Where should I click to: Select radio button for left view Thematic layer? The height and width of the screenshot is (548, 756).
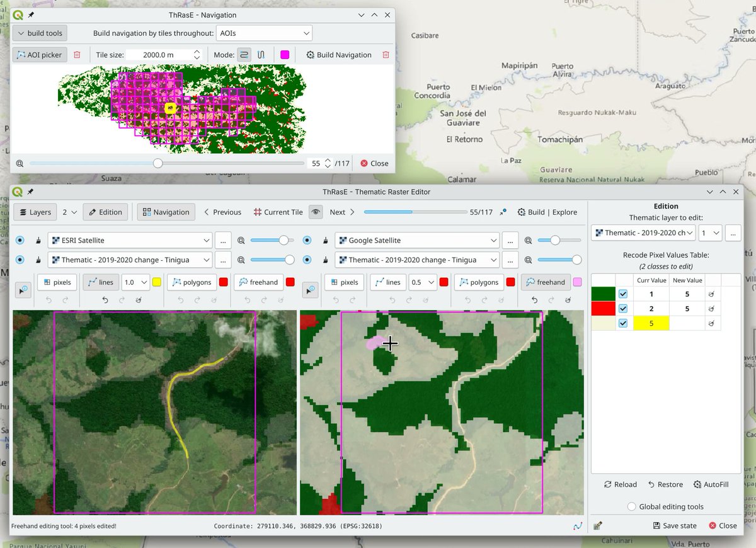(20, 260)
